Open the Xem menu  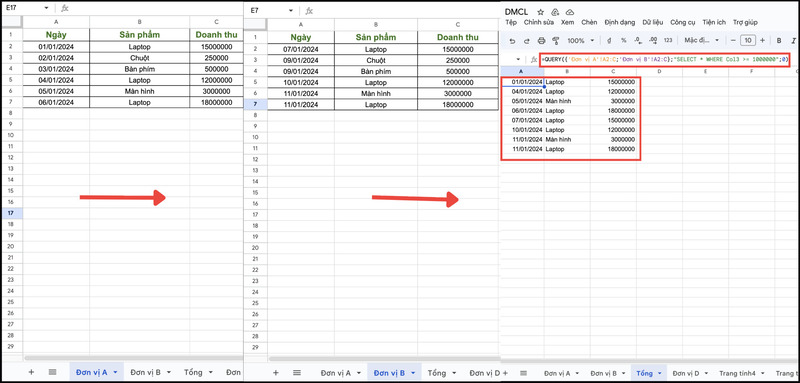(567, 22)
